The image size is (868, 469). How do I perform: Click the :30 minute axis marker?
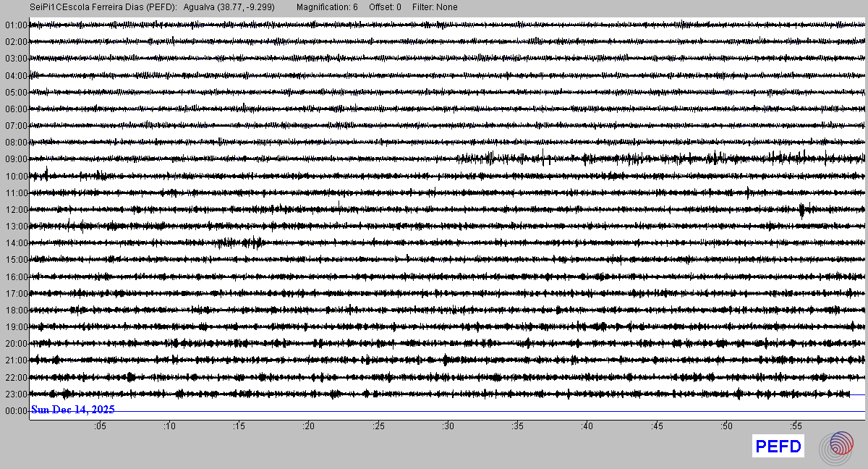coord(447,426)
